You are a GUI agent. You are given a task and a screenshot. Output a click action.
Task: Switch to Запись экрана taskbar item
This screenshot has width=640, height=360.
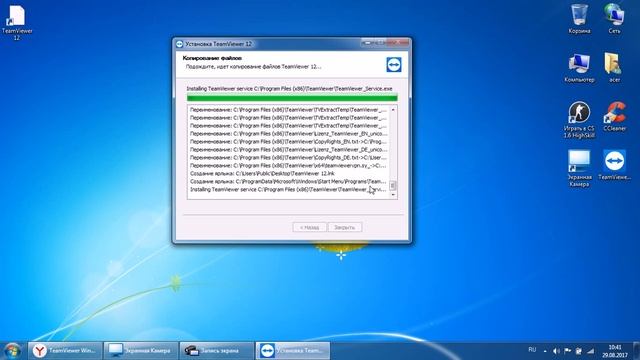point(216,351)
